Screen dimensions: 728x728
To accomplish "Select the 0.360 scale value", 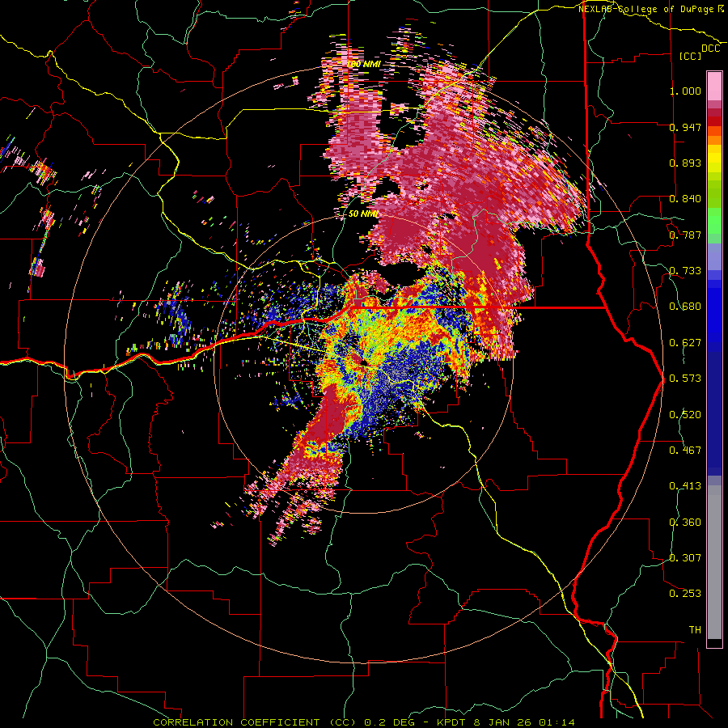I will [685, 523].
